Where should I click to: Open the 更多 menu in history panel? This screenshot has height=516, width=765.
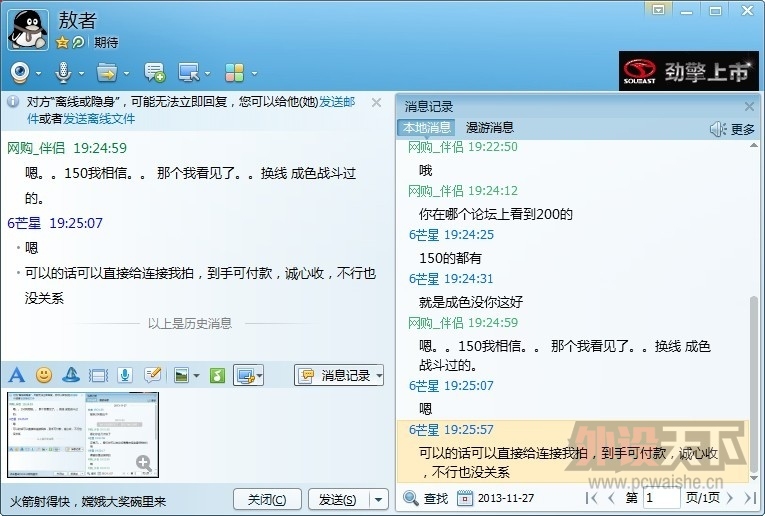click(x=743, y=129)
